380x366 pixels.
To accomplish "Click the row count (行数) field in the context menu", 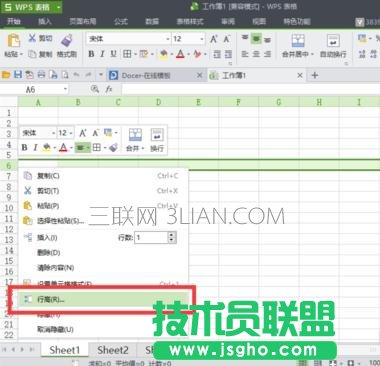I will (151, 237).
